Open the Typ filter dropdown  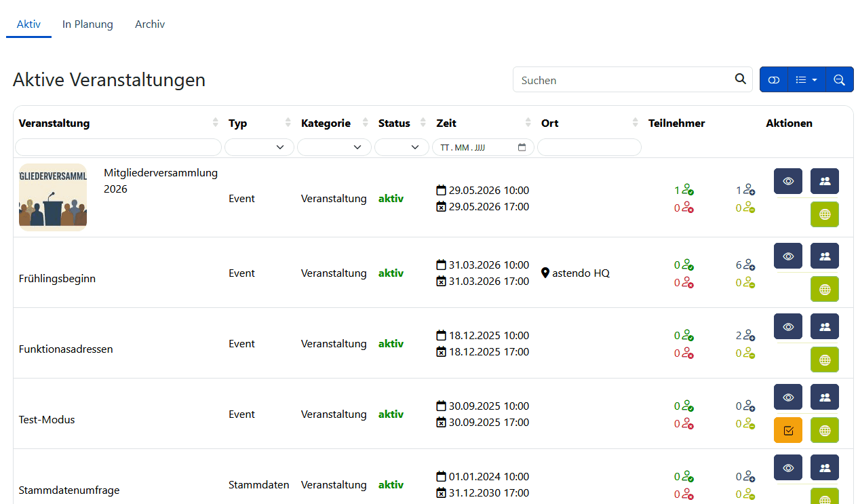point(259,147)
